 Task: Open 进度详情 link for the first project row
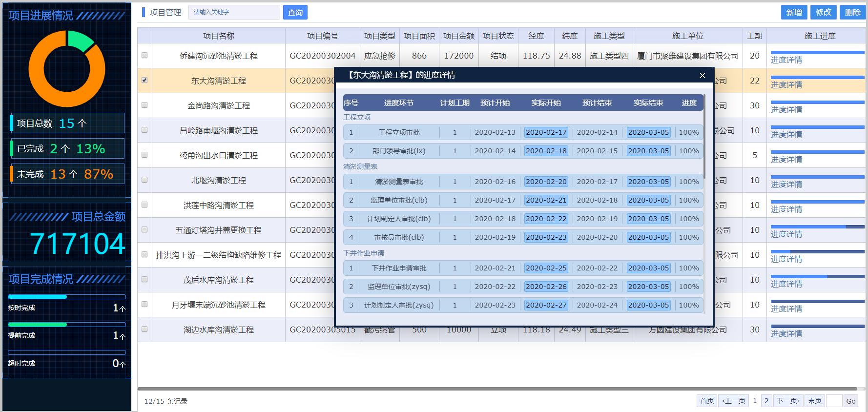786,60
